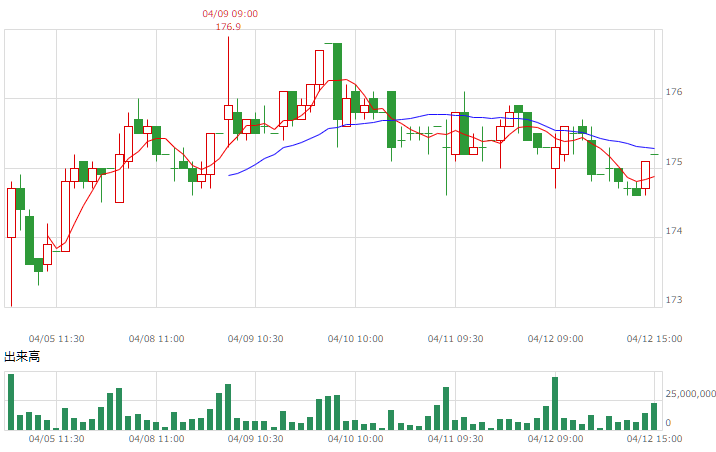Click the 出来高 volume heading
The width and height of the screenshot is (716, 452).
(22, 356)
